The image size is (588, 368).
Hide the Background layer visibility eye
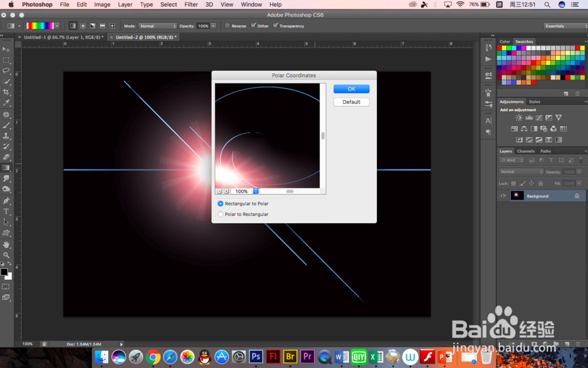[x=503, y=195]
